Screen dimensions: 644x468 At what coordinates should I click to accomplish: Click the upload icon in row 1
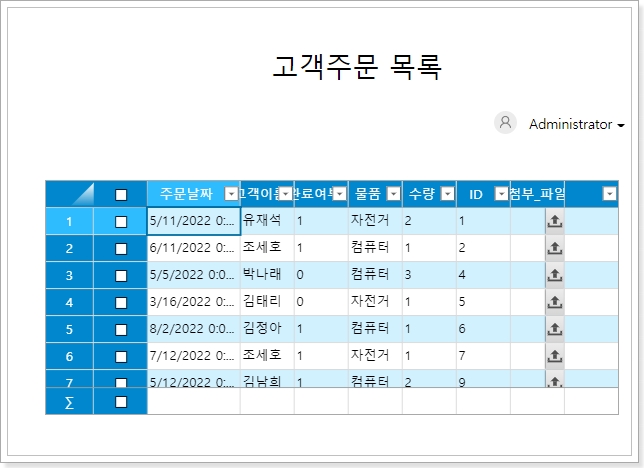[x=555, y=221]
